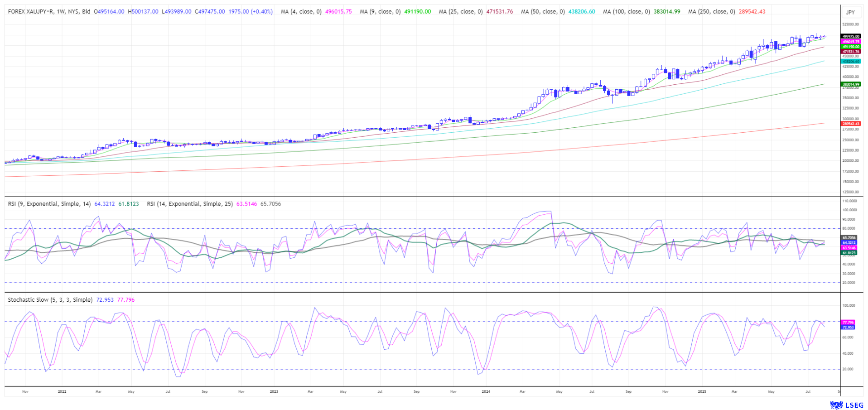Click the MA (4, close, 0) legend
This screenshot has width=868, height=410.
[x=301, y=12]
